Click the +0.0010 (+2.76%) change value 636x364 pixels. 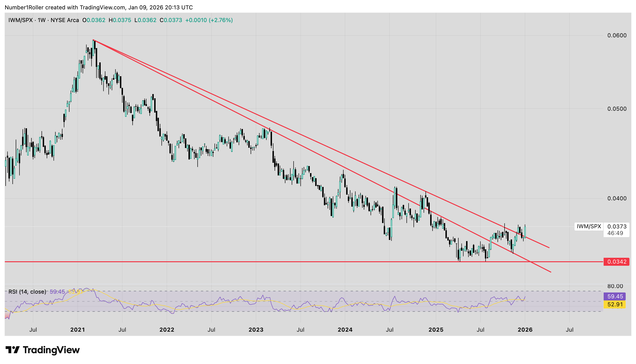point(209,20)
